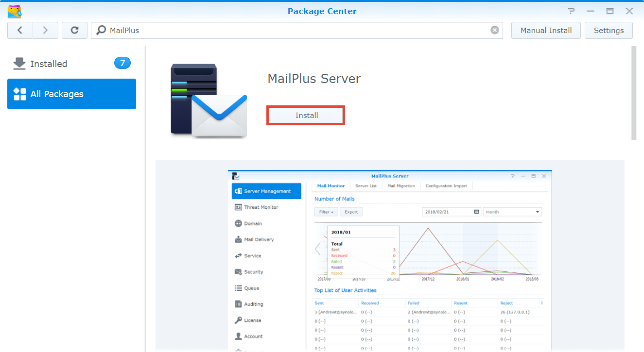
Task: Click Auditing in preview screenshot
Action: (x=253, y=304)
